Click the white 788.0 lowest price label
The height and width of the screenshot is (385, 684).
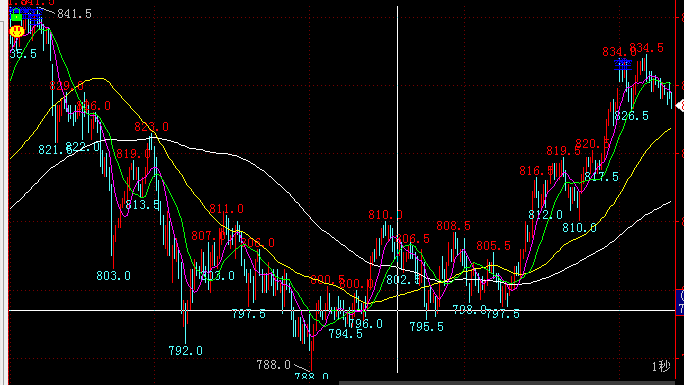click(x=274, y=365)
